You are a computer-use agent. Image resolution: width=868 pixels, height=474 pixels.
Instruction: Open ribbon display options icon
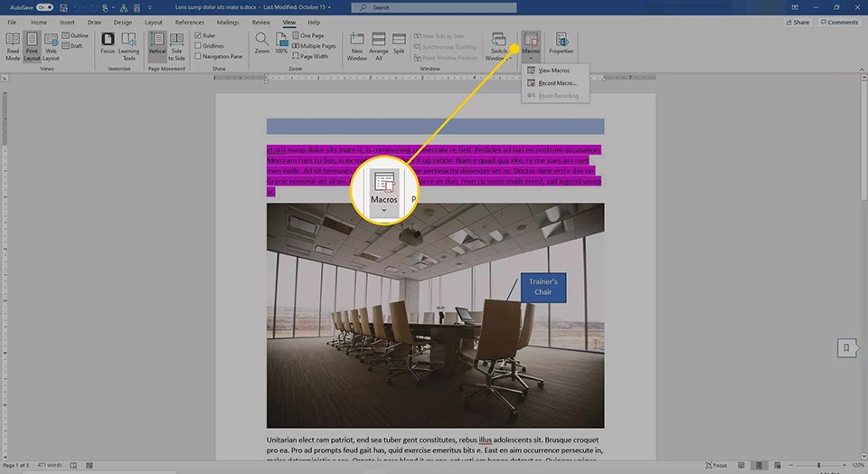click(x=795, y=7)
